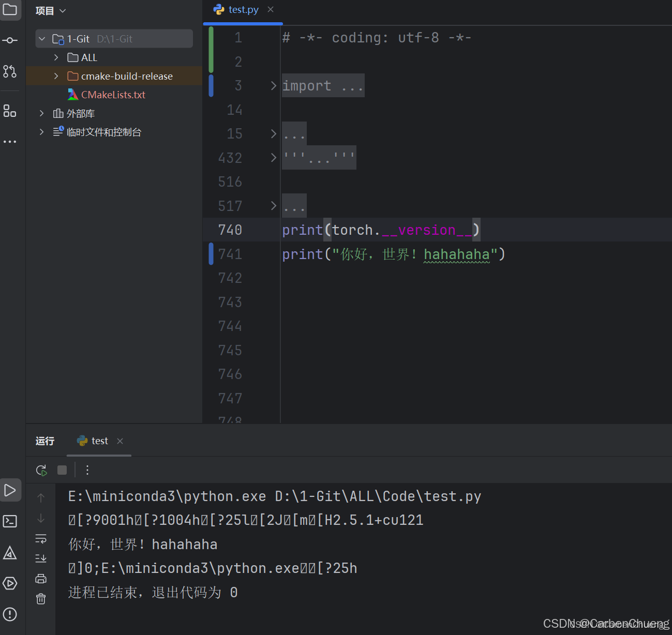Click the 2.5.1+cu121 version output line

click(246, 520)
